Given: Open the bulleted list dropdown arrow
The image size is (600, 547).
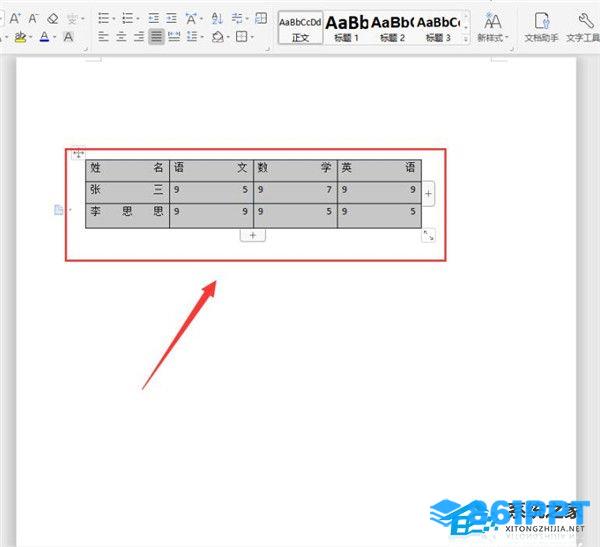Looking at the screenshot, I should click(114, 19).
